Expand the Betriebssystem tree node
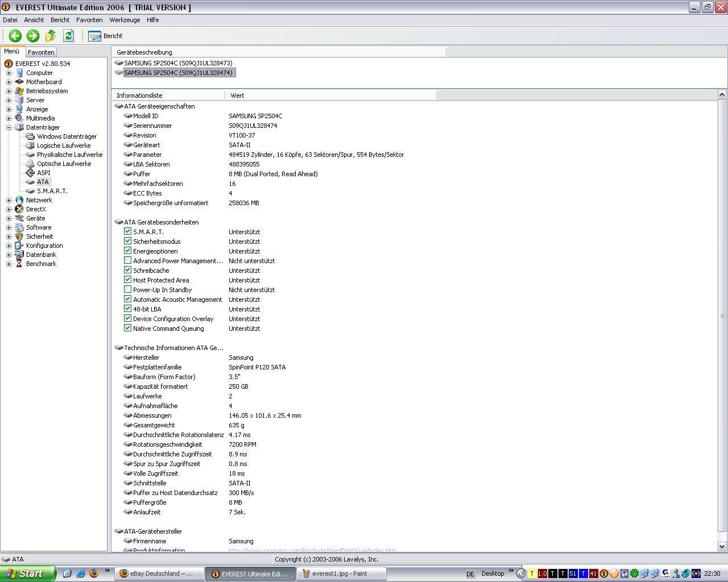 pyautogui.click(x=9, y=91)
